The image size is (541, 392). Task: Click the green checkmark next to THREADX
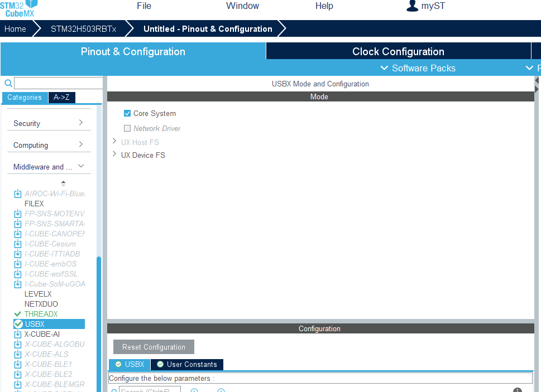18,314
